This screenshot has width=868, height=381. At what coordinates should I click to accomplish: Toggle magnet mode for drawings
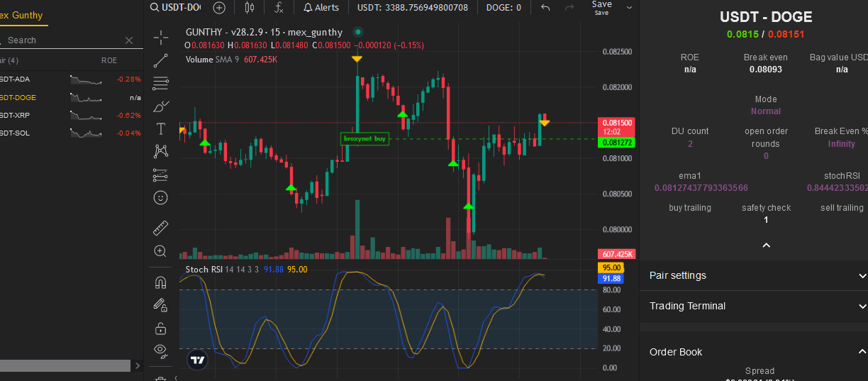tap(161, 282)
